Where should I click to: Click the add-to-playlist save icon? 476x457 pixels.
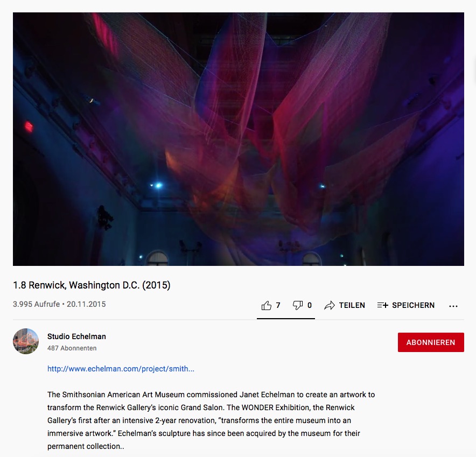tap(382, 305)
